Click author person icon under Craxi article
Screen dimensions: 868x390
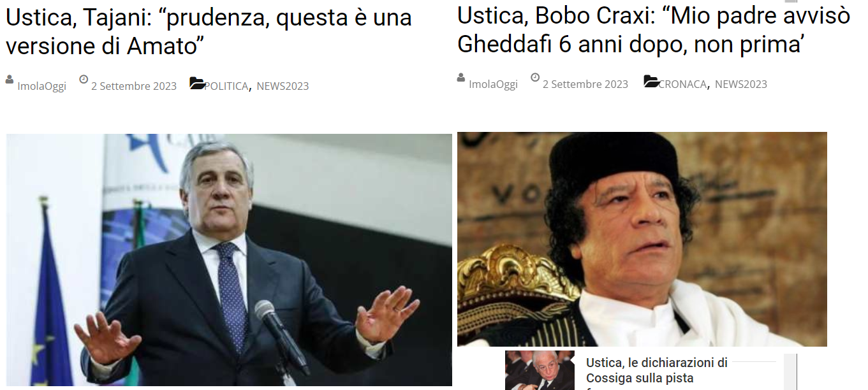[461, 78]
